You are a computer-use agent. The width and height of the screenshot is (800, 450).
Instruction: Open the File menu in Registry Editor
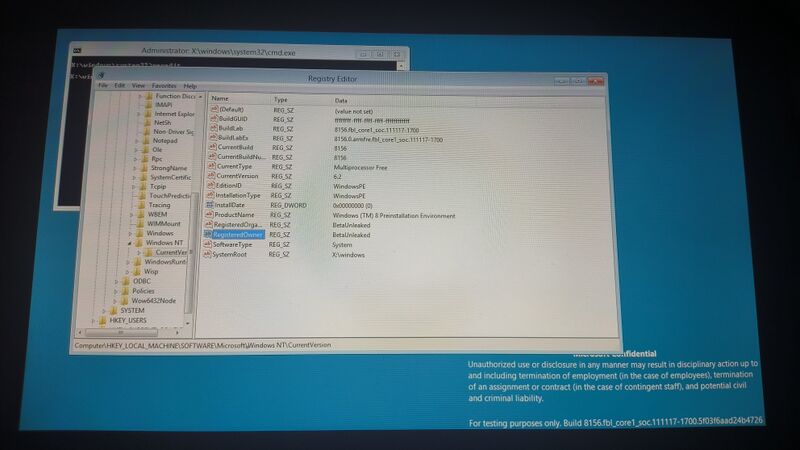click(x=103, y=86)
